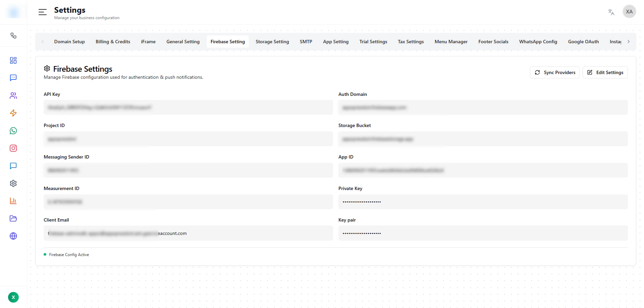Click the Messaging Sender ID field
644x308 pixels.
[188, 170]
